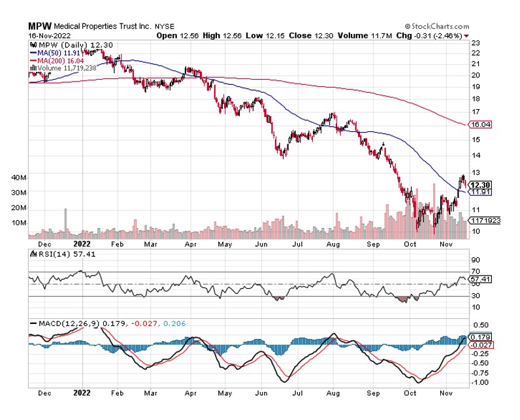The height and width of the screenshot is (420, 520).
Task: Click the 11.91 MA(50) price tag
Action: [481, 192]
